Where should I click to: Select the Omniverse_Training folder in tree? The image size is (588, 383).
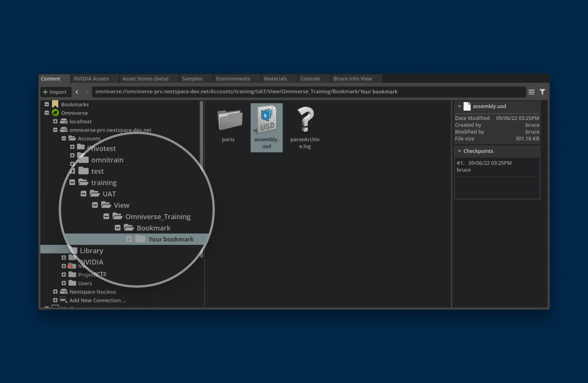tap(158, 216)
